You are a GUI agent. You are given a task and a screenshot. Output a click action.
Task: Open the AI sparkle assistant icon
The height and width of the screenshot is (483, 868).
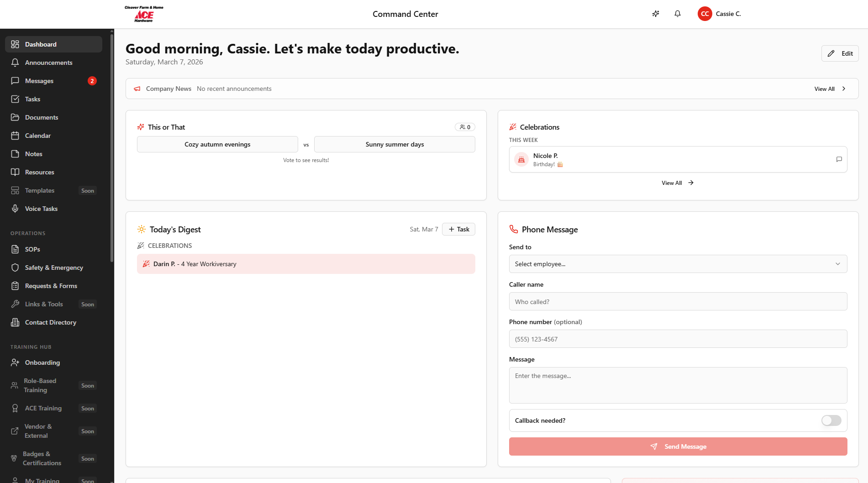tap(656, 14)
